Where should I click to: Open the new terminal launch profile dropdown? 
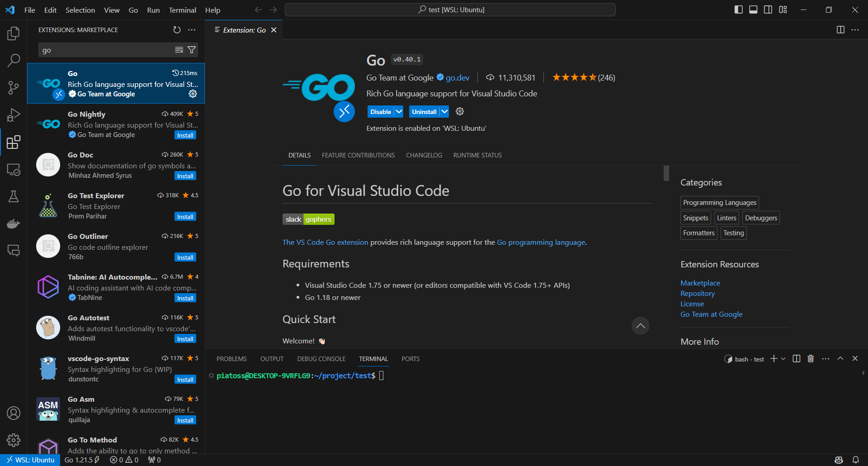click(783, 359)
